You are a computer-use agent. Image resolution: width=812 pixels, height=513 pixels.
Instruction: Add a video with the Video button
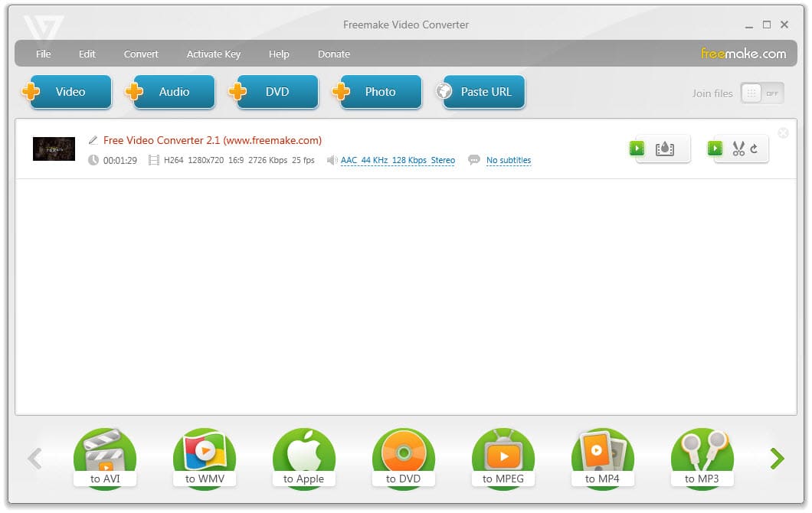click(70, 91)
